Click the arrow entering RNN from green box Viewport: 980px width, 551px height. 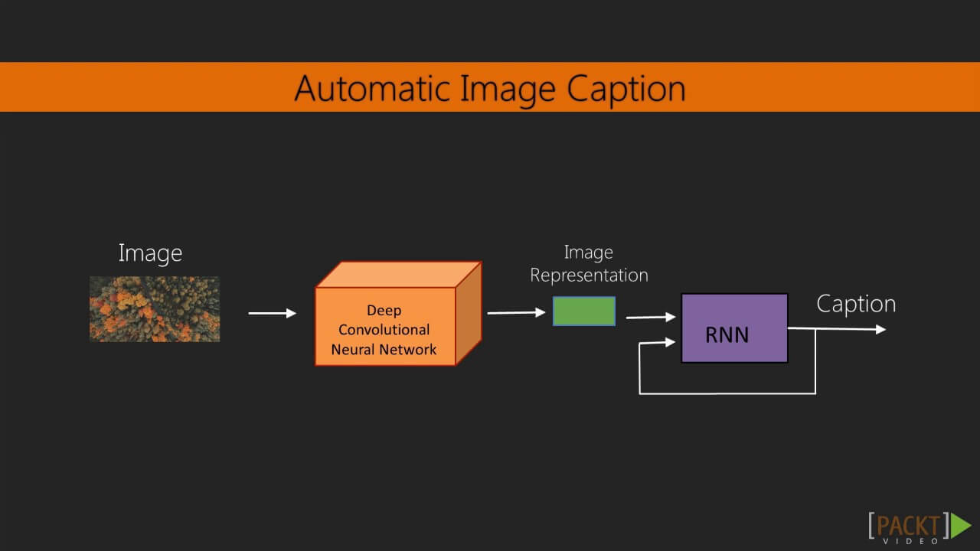[650, 317]
